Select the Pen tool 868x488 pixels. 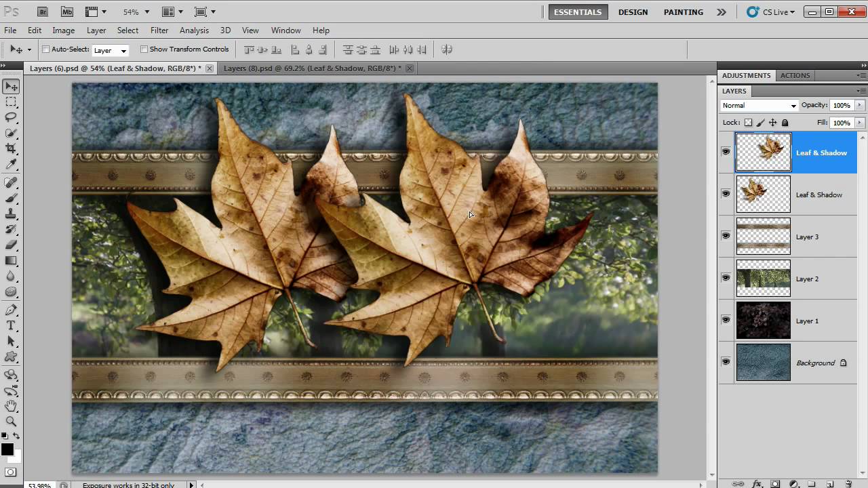tap(11, 310)
